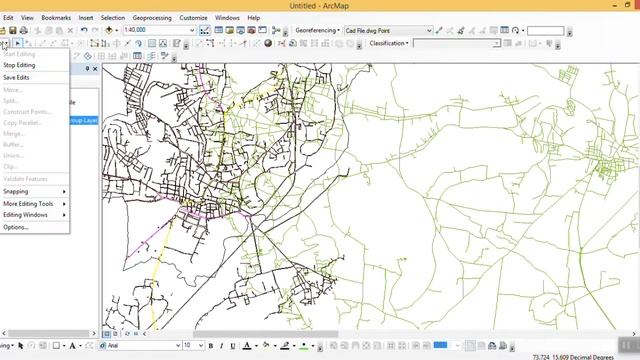Screen dimensions: 640x360
Task: Open the ModelBuilder window icon
Action: 276,30
